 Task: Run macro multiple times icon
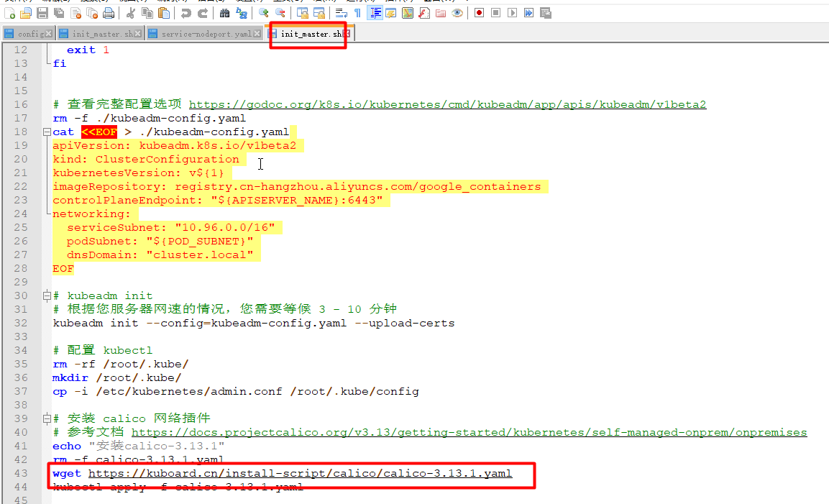(x=528, y=13)
